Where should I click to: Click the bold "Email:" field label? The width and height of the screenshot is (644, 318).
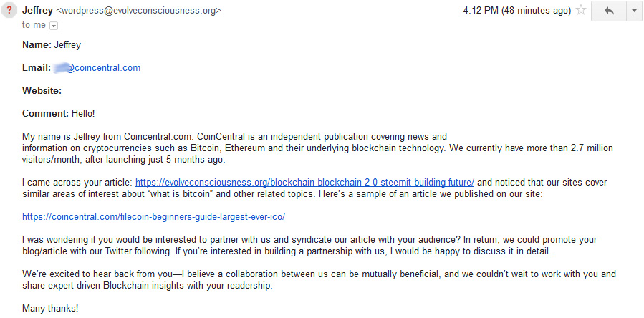click(x=36, y=68)
